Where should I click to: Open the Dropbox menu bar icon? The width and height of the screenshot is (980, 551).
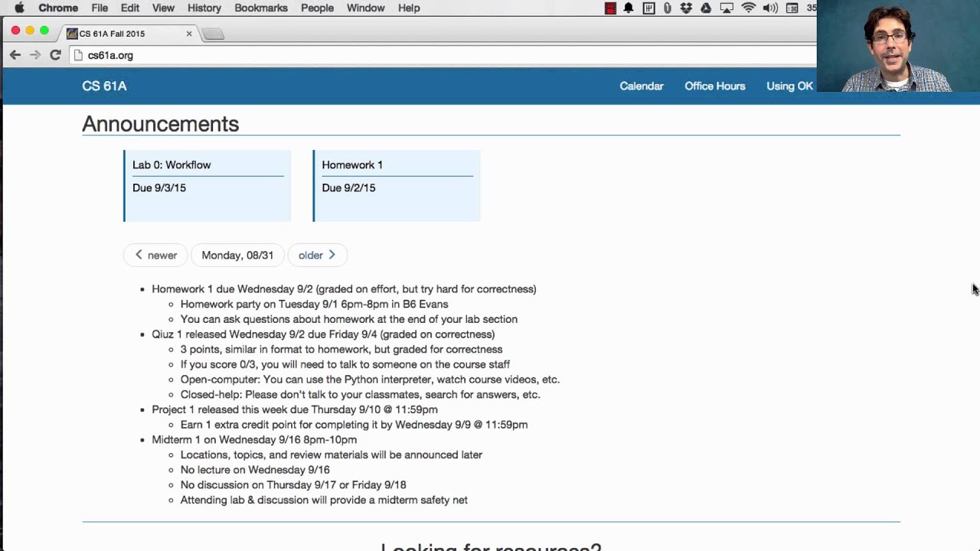(686, 8)
